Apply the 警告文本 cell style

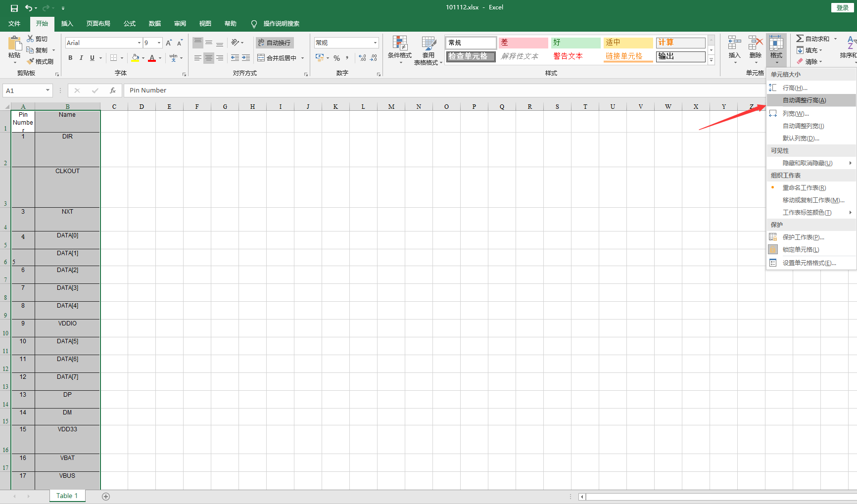point(576,56)
